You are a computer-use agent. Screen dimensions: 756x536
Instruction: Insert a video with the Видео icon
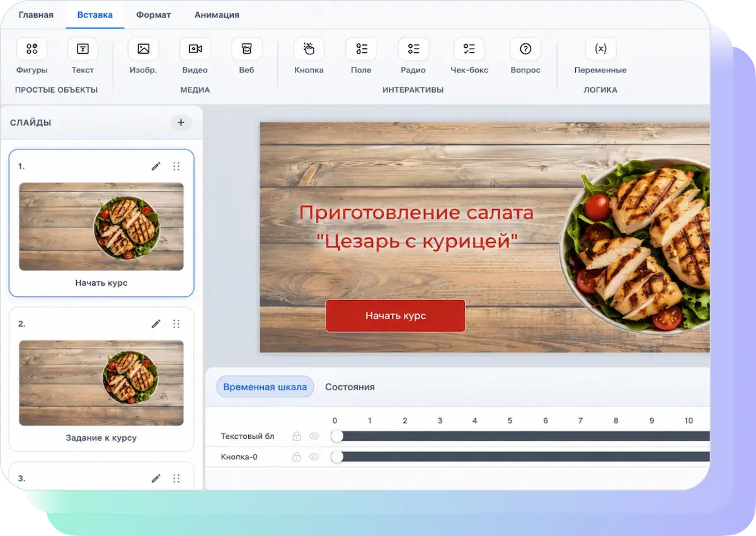coord(195,49)
